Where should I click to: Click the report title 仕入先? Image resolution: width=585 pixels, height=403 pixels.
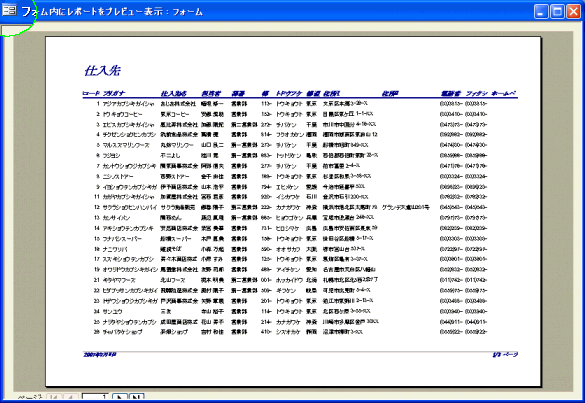102,71
